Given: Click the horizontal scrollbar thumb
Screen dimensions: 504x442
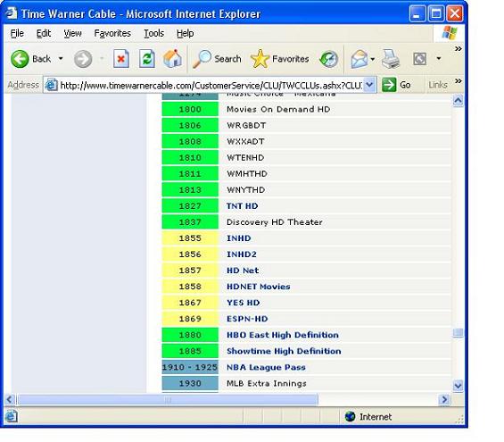Looking at the screenshot, I should point(168,399).
